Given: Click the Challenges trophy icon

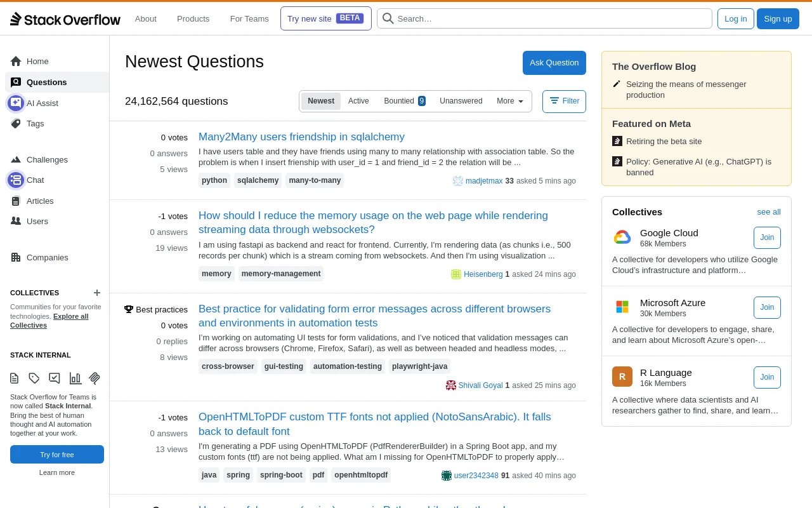Looking at the screenshot, I should [x=16, y=159].
